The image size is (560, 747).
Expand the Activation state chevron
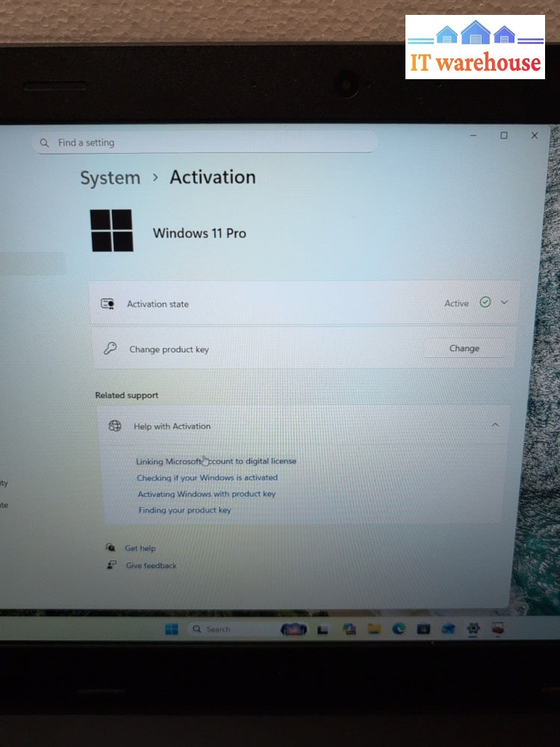click(x=504, y=302)
